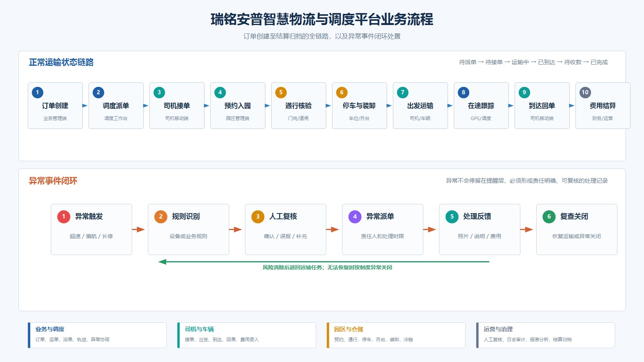This screenshot has width=644, height=362.
Task: Click the green return-flow note 风险消除后返回运输任务
Action: point(293,267)
